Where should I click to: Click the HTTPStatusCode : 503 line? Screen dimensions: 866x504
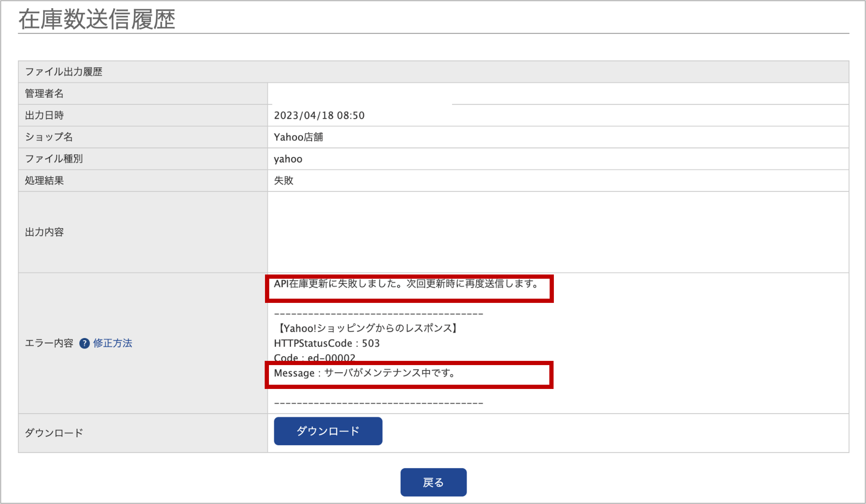(x=326, y=343)
